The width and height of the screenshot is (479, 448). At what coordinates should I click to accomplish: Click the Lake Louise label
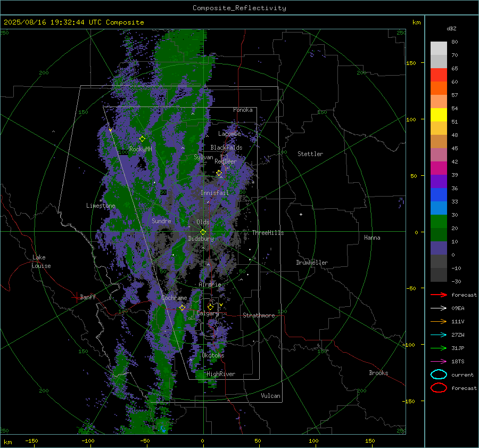[x=42, y=262]
